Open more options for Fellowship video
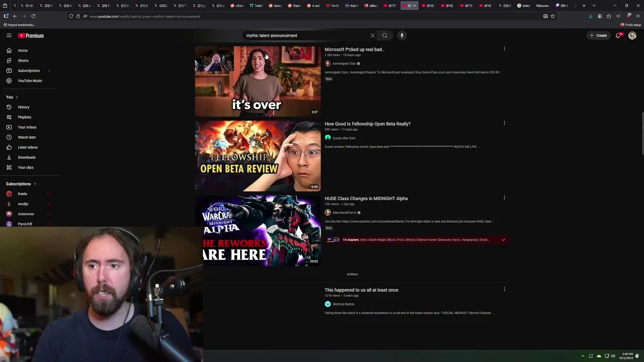The image size is (644, 362). click(x=504, y=123)
